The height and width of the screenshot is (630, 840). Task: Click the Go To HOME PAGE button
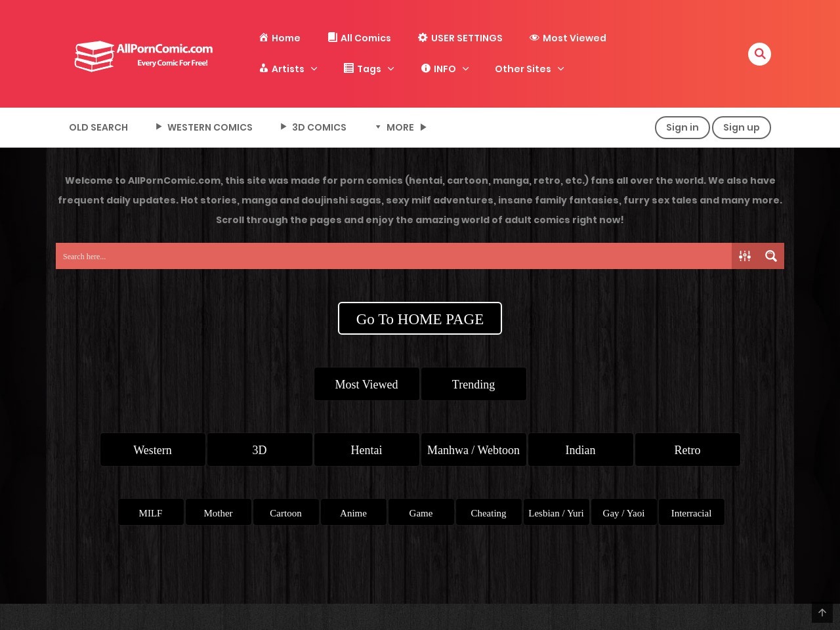pyautogui.click(x=420, y=318)
